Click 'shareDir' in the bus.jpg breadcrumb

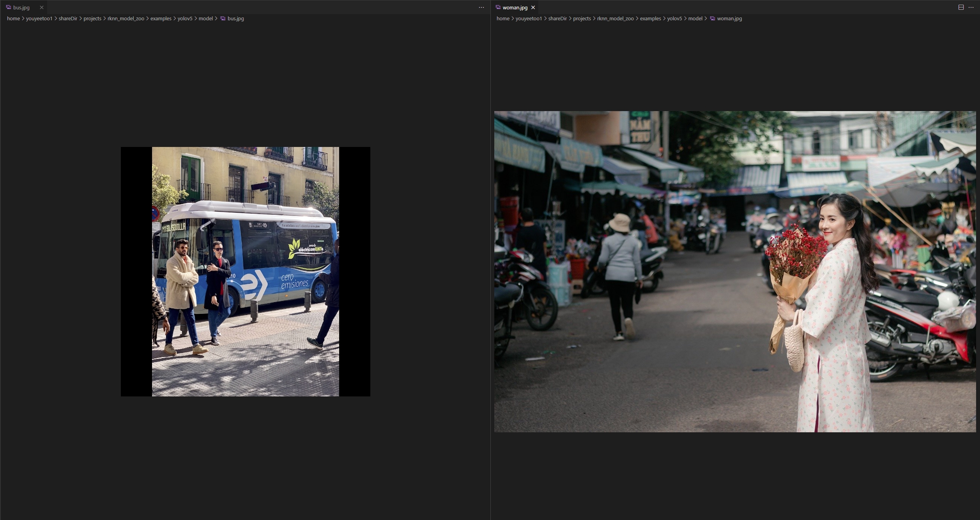pyautogui.click(x=68, y=18)
